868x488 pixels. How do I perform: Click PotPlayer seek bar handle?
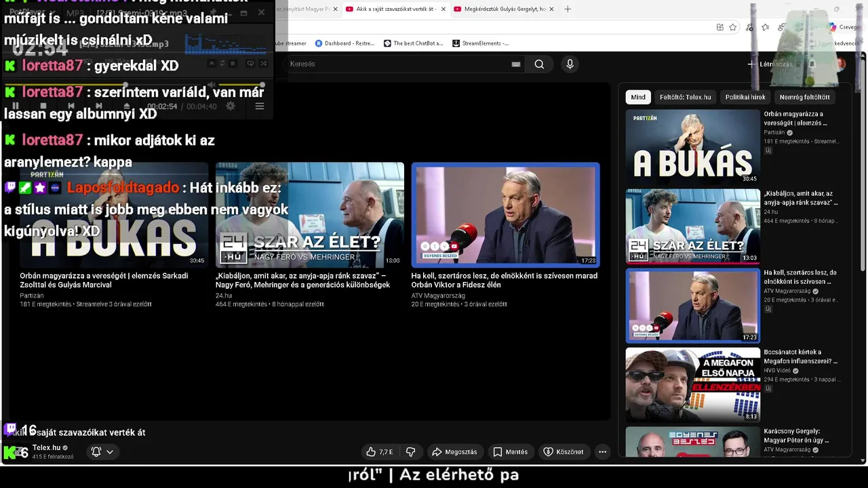coord(125,85)
